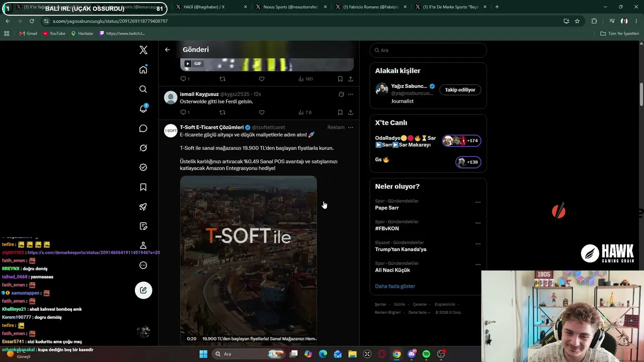Open the Gmail bookmark
This screenshot has height=362, width=644.
click(28, 34)
